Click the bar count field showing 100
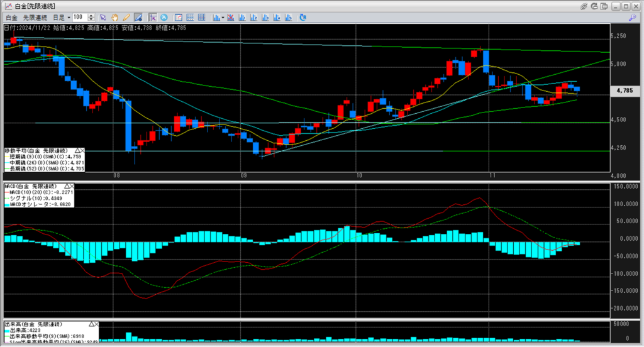The image size is (644, 347). click(x=80, y=17)
